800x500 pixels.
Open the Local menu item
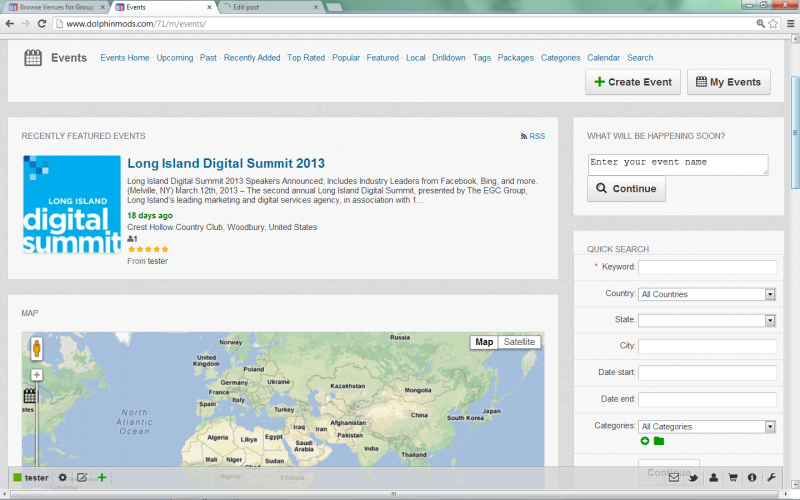pos(415,58)
